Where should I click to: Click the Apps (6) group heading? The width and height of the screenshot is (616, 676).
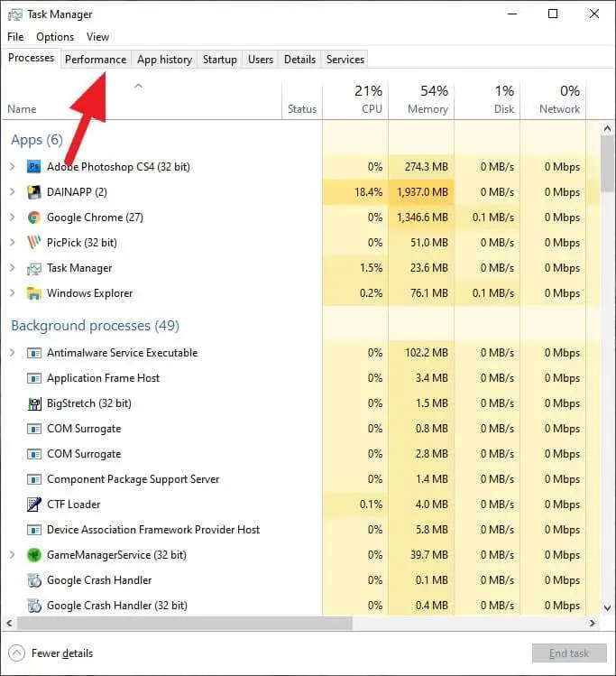37,140
